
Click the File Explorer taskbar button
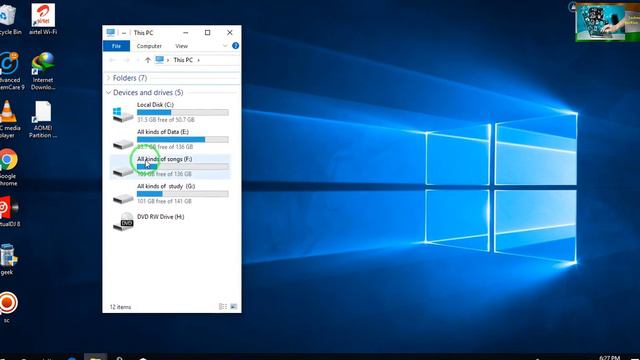[x=96, y=357]
